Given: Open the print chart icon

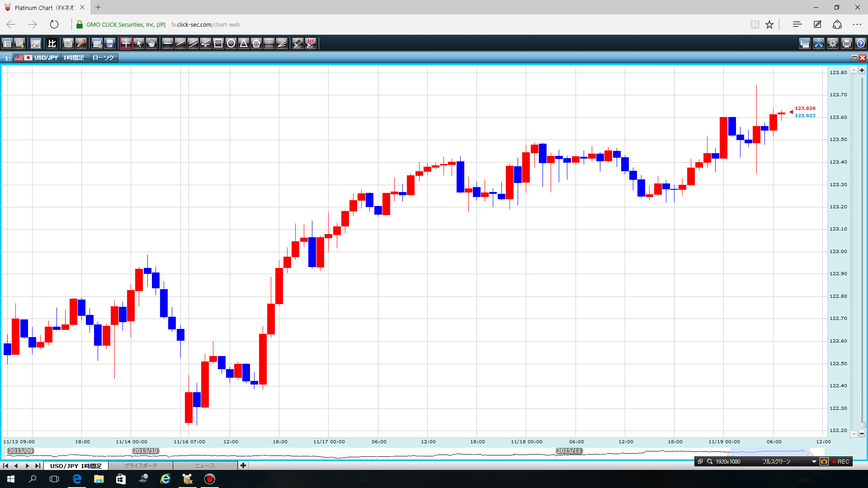Looking at the screenshot, I should (847, 43).
